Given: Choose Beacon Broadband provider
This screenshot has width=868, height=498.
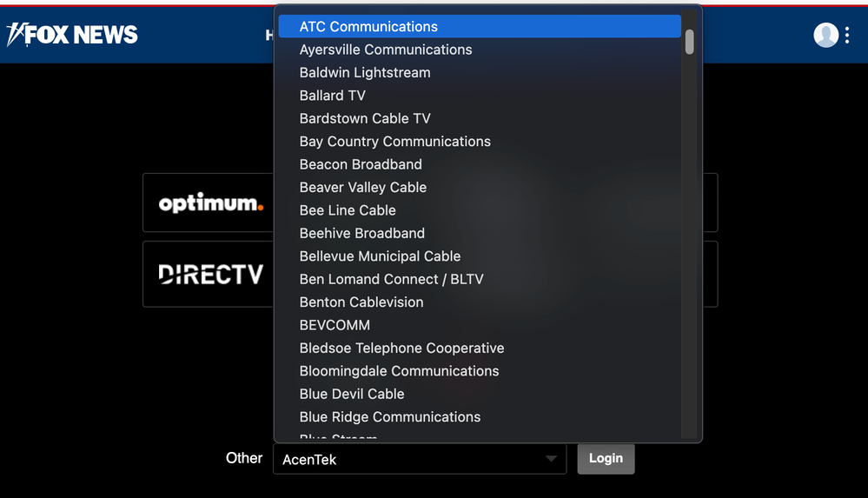Looking at the screenshot, I should coord(361,164).
